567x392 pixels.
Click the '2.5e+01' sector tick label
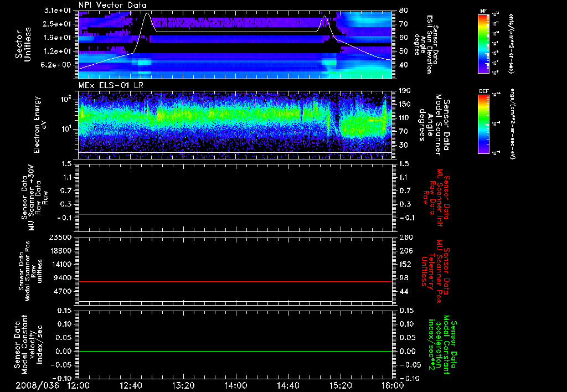coord(58,24)
